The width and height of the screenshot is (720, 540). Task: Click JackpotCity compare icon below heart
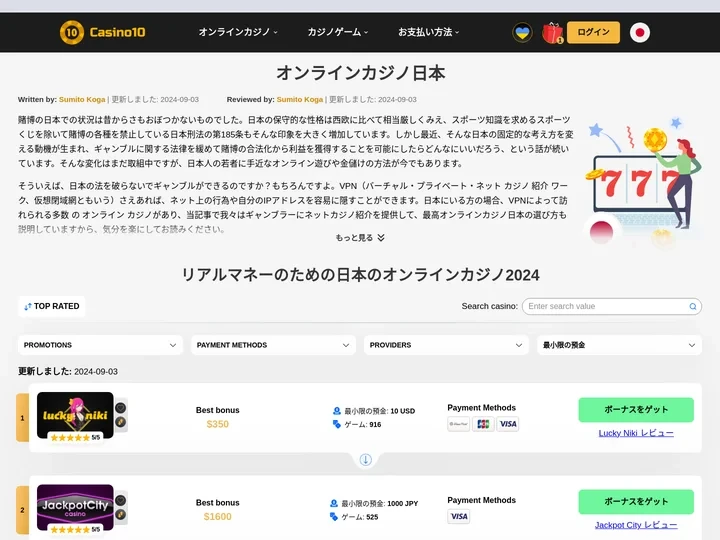coord(121,515)
